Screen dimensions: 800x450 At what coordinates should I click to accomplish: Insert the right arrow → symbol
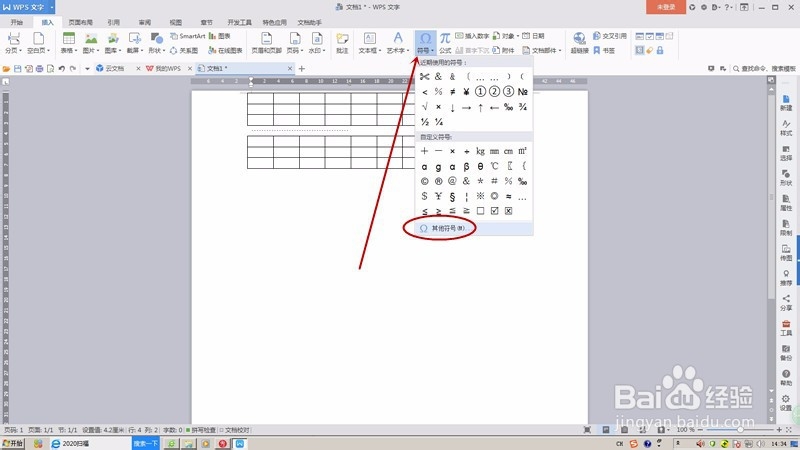[466, 107]
